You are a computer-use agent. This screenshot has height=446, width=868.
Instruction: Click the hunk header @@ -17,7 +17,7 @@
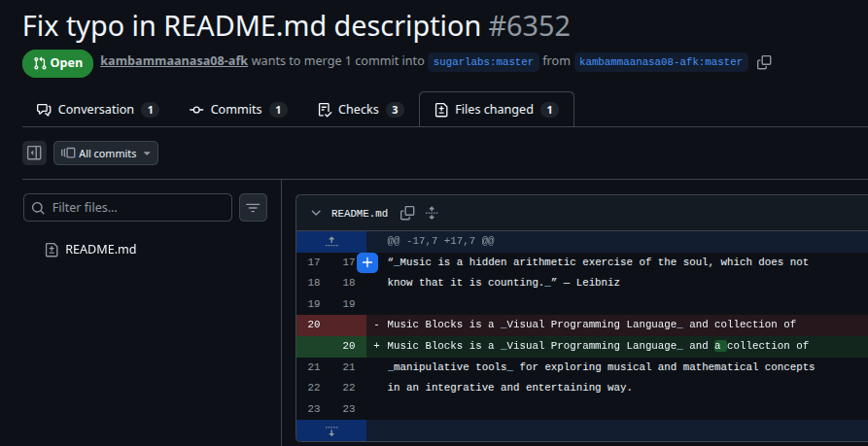pyautogui.click(x=440, y=241)
